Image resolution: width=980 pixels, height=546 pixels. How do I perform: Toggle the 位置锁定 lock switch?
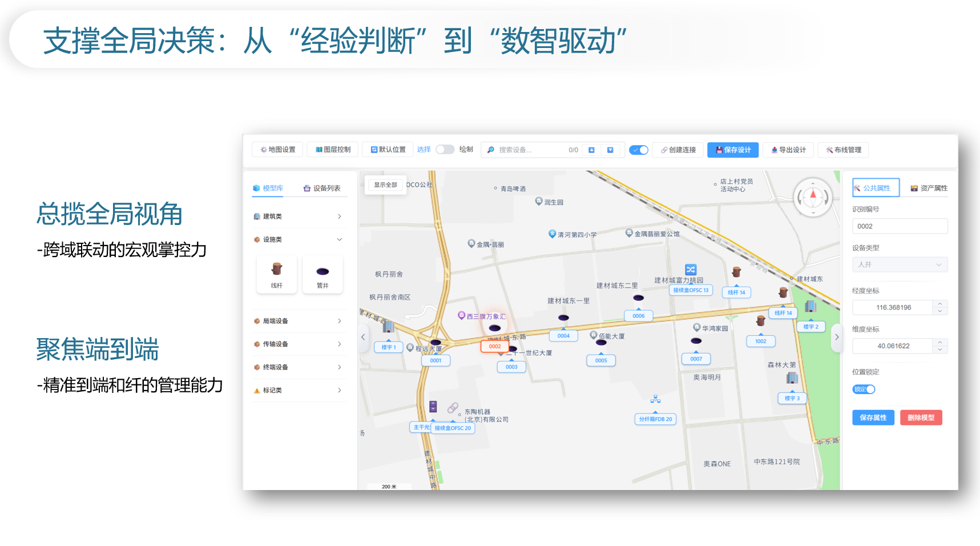[x=864, y=390]
